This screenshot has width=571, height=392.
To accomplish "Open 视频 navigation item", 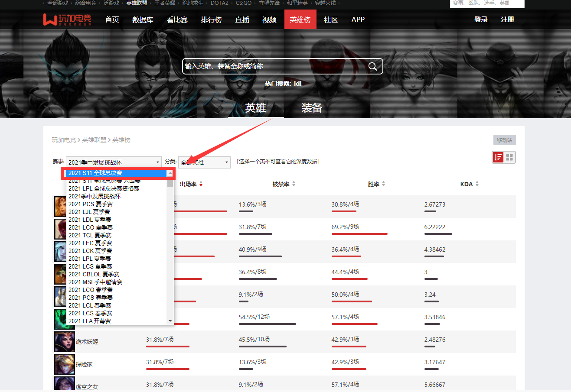I will [269, 19].
